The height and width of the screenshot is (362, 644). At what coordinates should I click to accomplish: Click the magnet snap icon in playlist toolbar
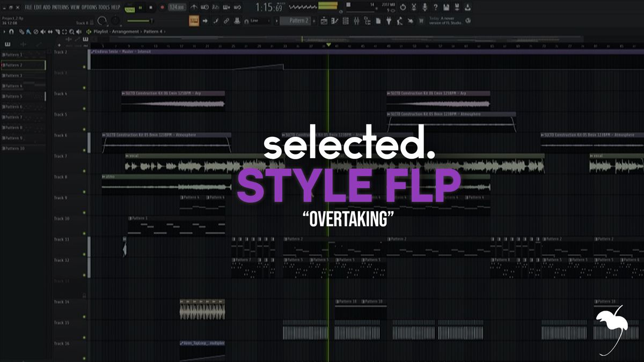[x=11, y=32]
